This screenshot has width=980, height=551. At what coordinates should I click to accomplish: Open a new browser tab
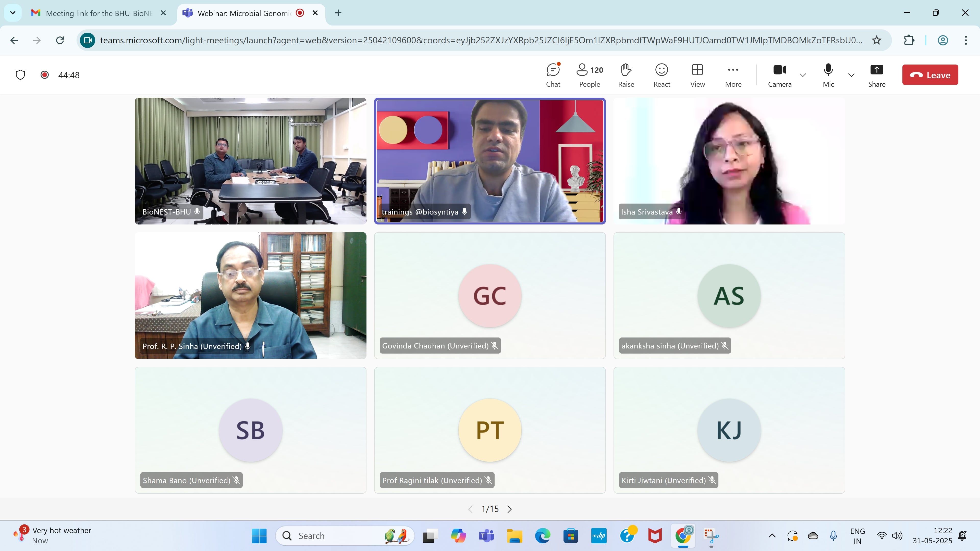click(x=338, y=13)
